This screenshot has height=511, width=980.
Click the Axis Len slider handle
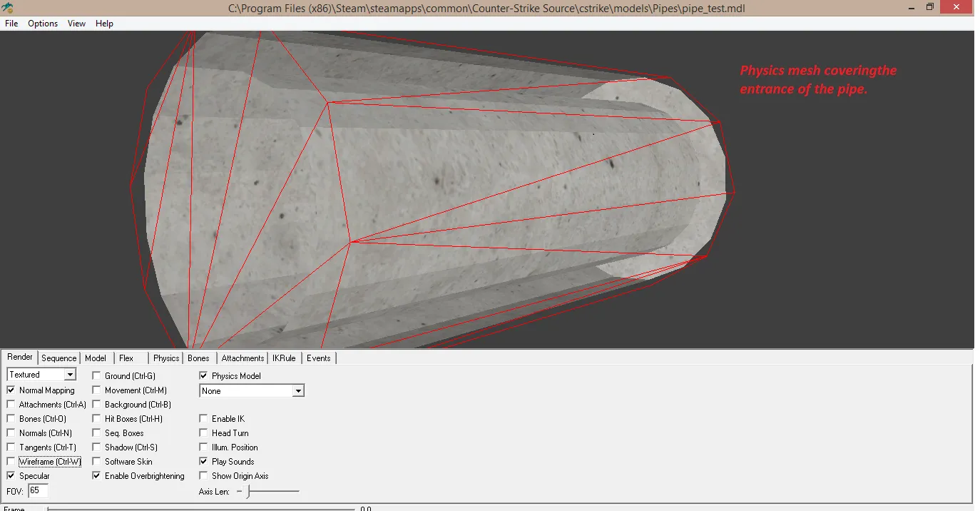click(x=248, y=492)
